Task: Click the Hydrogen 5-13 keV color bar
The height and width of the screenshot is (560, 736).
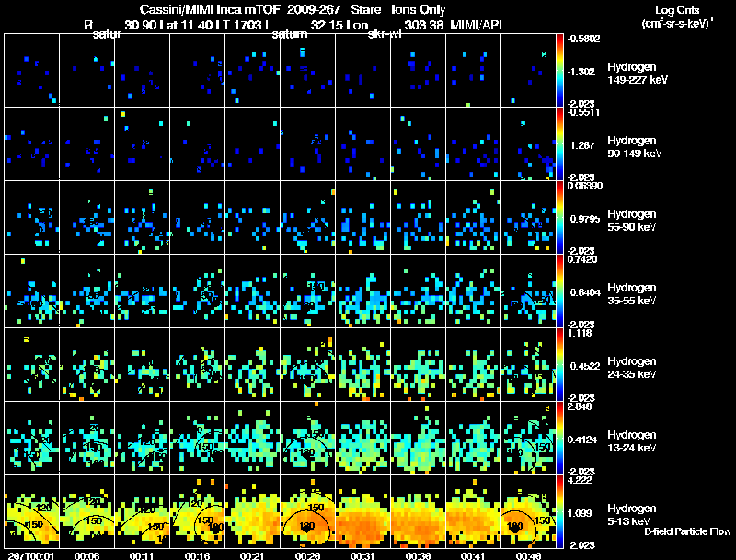Action: point(559,511)
